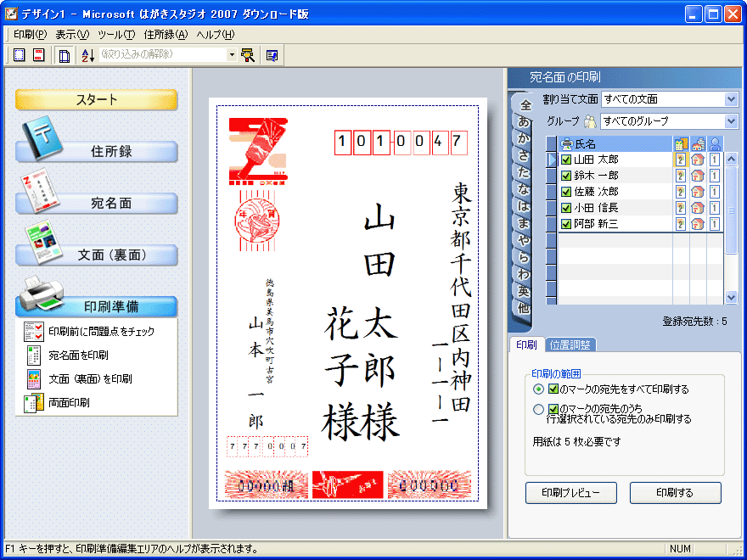747x560 pixels.
Task: Toggle the side-by-side page view icon
Action: click(x=64, y=55)
